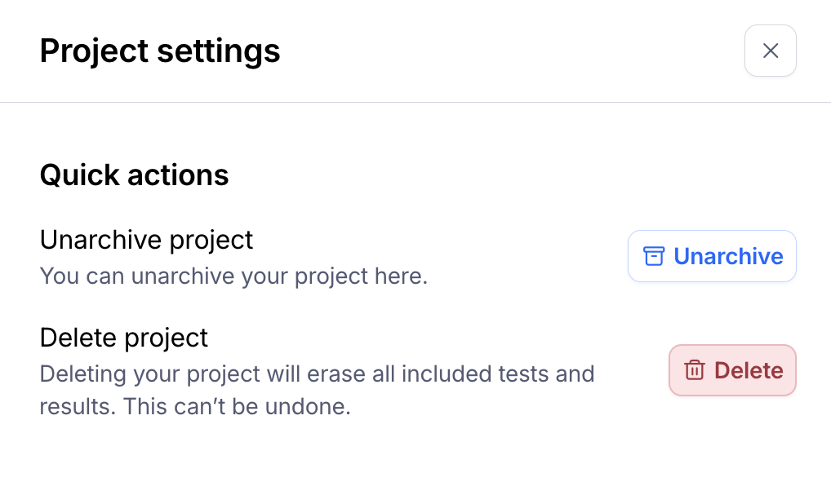Click the archive box icon
The image size is (831, 504).
click(654, 256)
